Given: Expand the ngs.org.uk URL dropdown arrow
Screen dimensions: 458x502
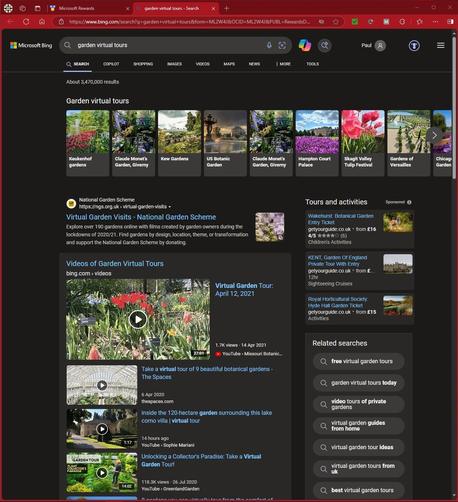Looking at the screenshot, I should click(x=170, y=207).
